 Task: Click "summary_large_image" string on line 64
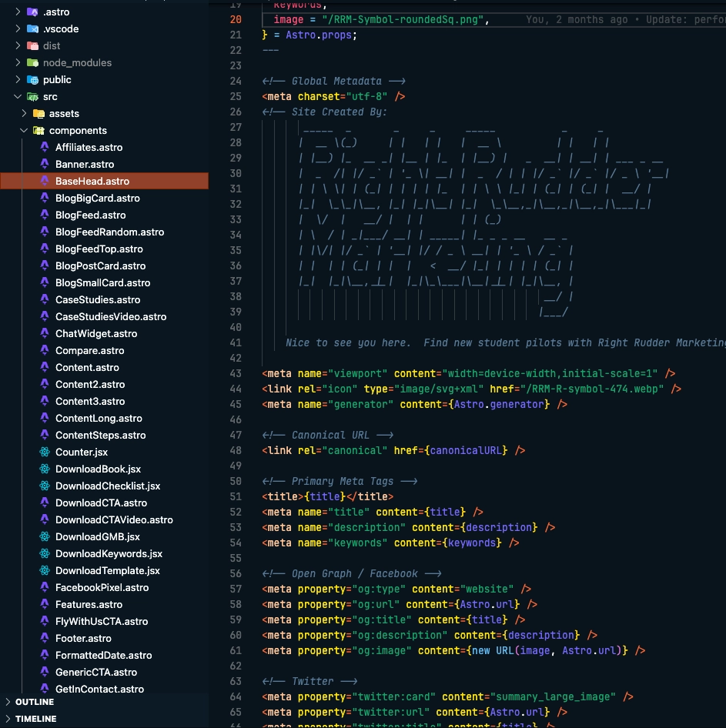click(553, 697)
